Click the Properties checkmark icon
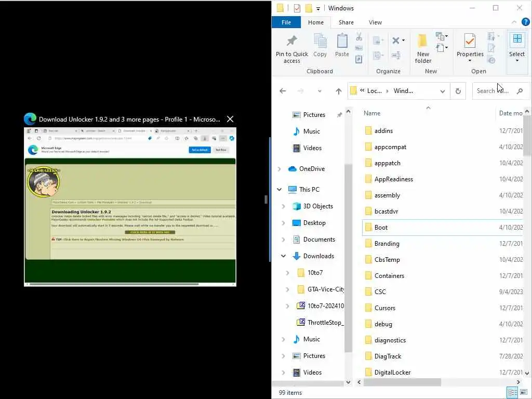Viewport: 532px width, 399px height. [470, 41]
